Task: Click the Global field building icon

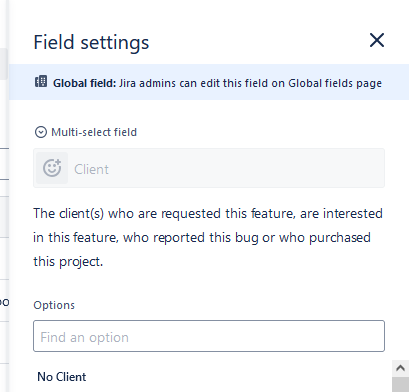Action: (41, 81)
